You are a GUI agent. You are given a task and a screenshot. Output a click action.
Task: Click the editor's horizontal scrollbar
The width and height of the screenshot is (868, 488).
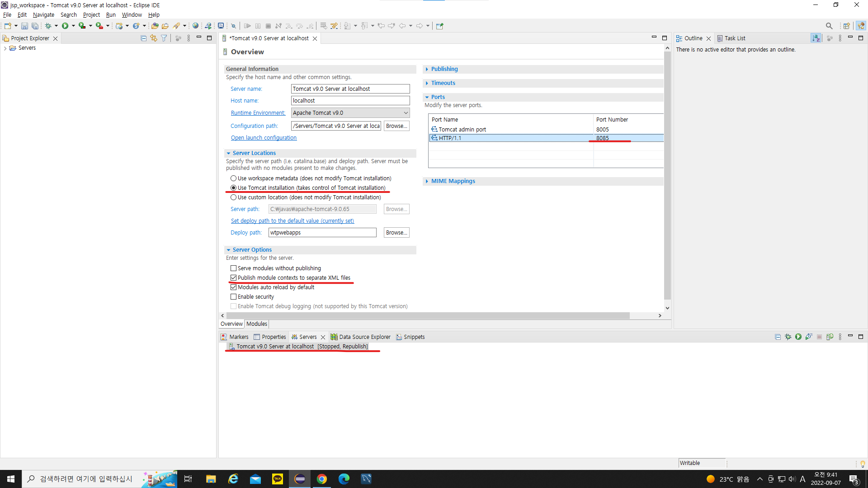pyautogui.click(x=427, y=316)
